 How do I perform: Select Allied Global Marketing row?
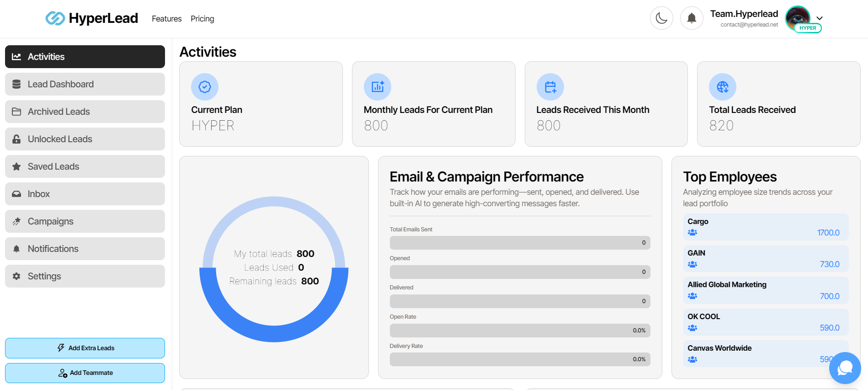point(766,290)
